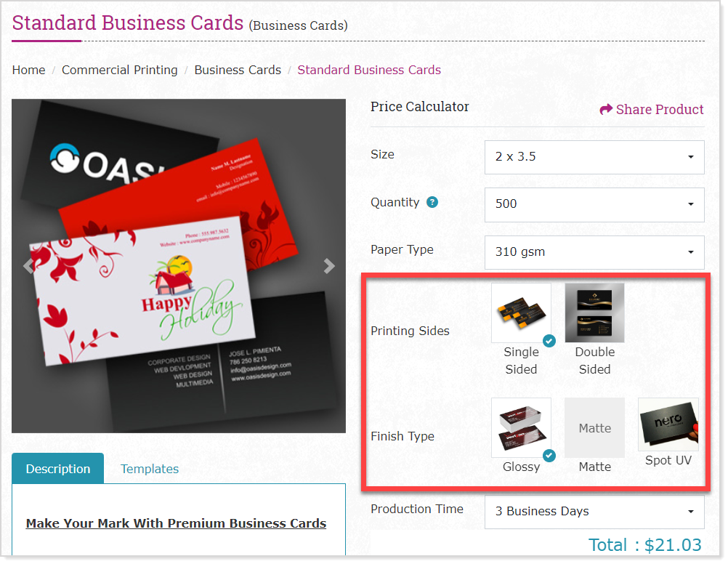Pick the Spot UV finish image
The width and height of the screenshot is (728, 564).
pos(668,424)
